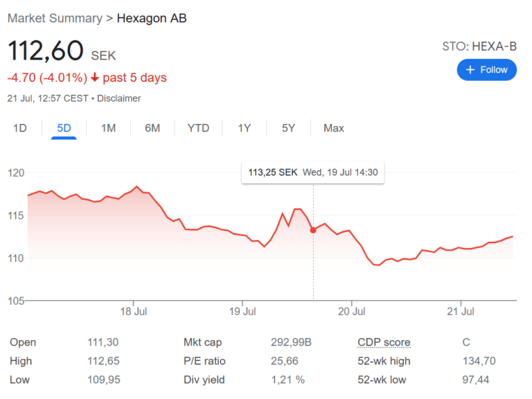
Task: Select the YTD chart range
Action: pos(198,128)
